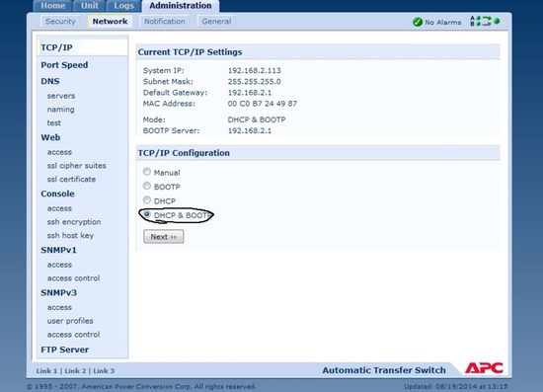Click Link 2 in footer
The width and height of the screenshot is (543, 392).
point(75,371)
